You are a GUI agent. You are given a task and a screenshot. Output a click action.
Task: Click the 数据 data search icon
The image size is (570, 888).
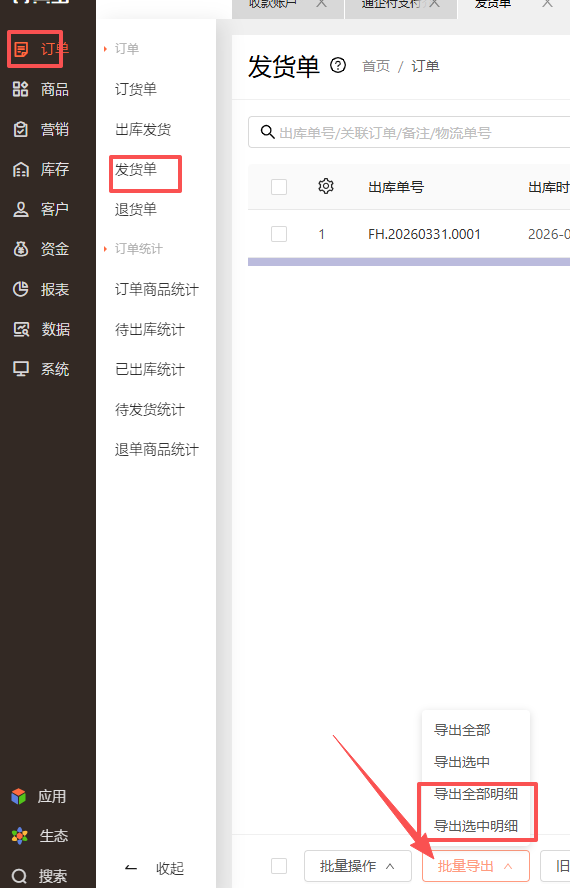pos(21,329)
